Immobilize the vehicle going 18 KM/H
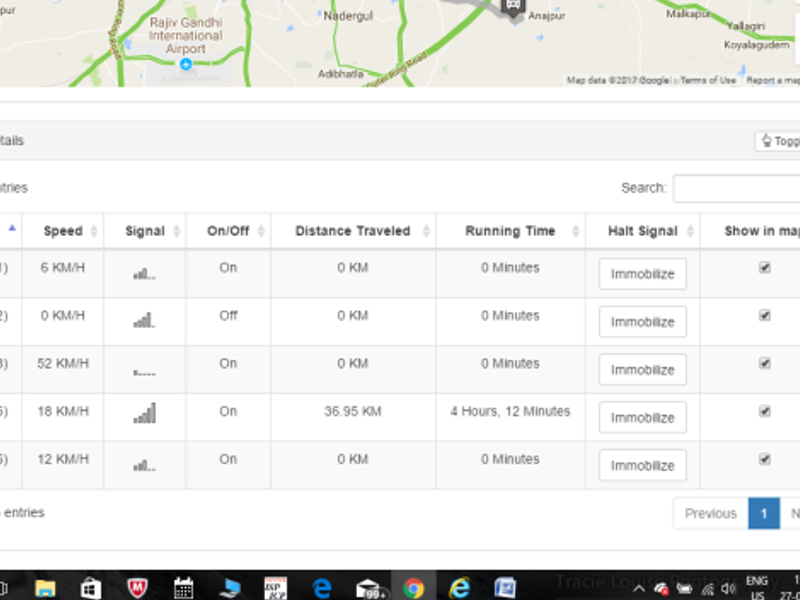This screenshot has height=600, width=800. tap(643, 418)
